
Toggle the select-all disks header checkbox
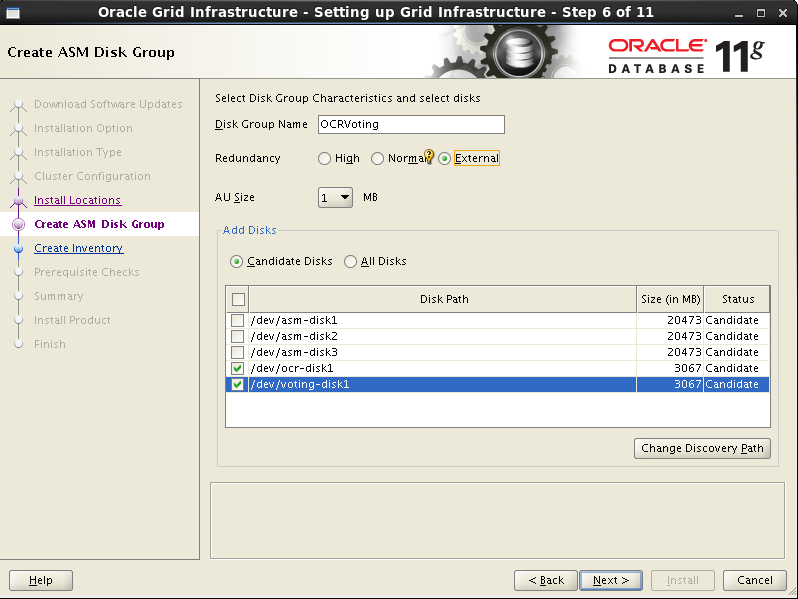(238, 299)
